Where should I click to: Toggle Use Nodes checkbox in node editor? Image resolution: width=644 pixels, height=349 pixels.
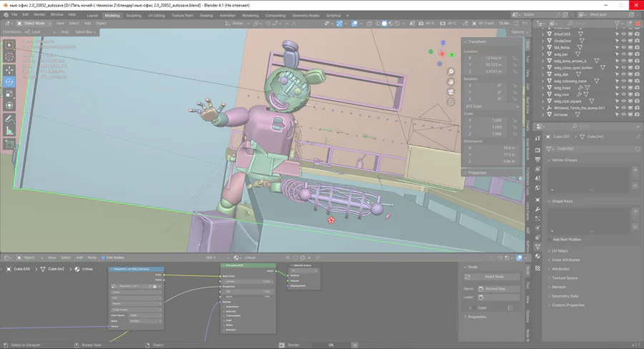pos(104,258)
